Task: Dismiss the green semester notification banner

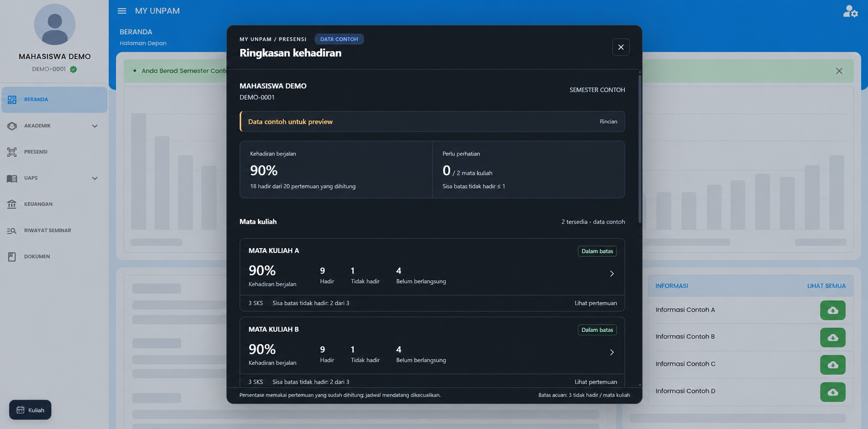Action: point(839,71)
